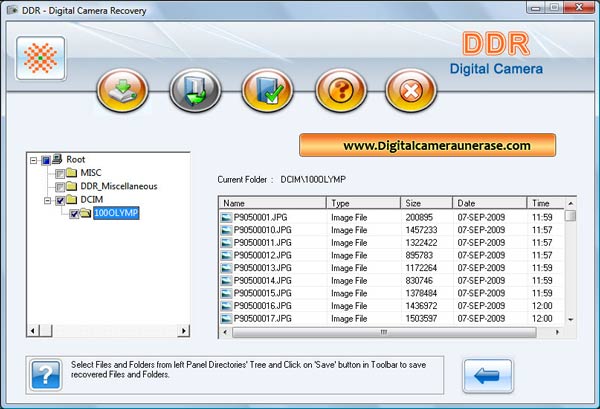Click image icon of P90500010.JPG

[x=227, y=230]
